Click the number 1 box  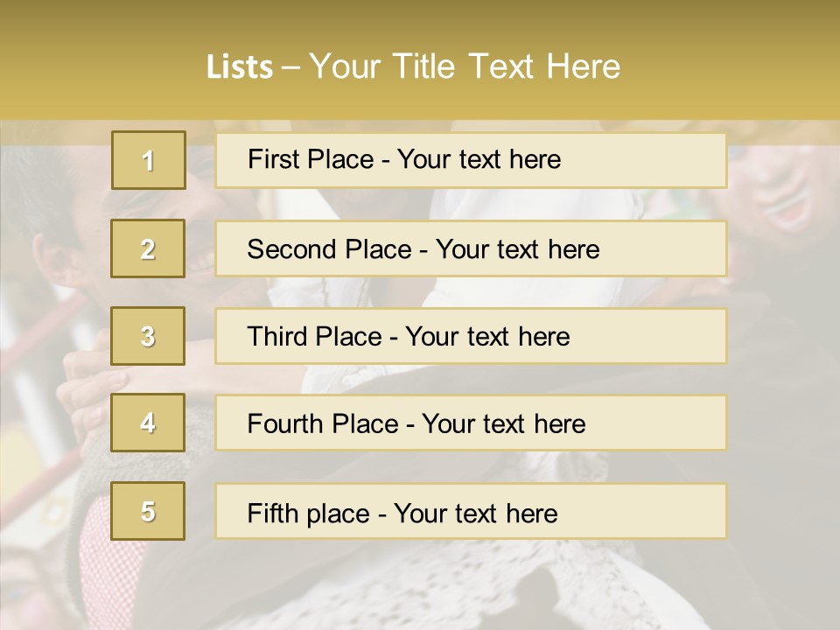point(148,160)
